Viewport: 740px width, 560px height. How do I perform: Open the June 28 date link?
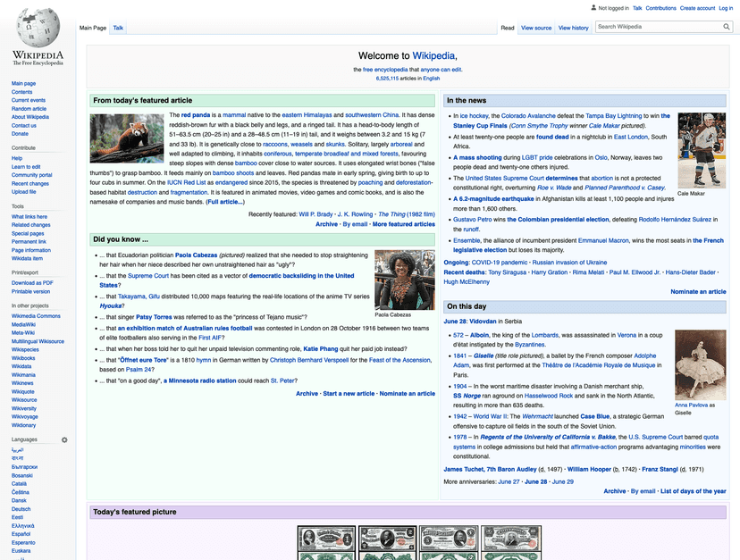pyautogui.click(x=455, y=322)
